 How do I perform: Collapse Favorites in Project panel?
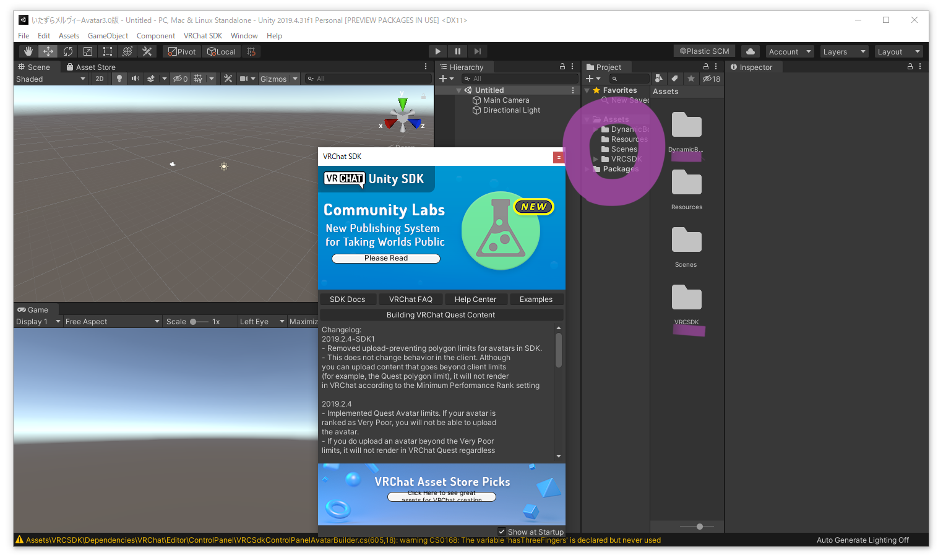click(x=587, y=90)
